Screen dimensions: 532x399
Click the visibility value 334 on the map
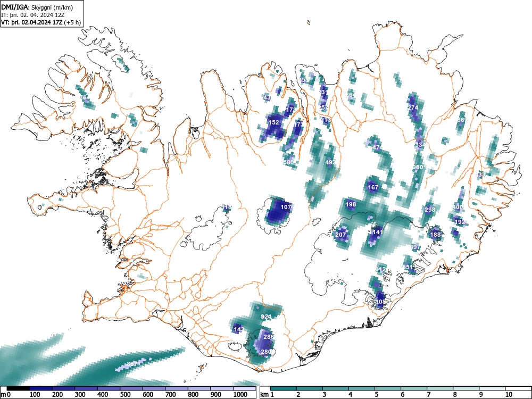pyautogui.click(x=420, y=145)
